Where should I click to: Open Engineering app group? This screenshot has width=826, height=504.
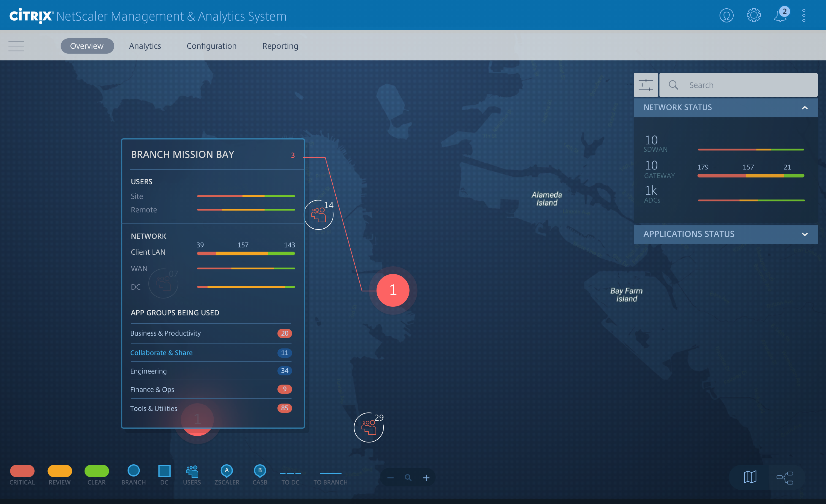click(x=211, y=371)
